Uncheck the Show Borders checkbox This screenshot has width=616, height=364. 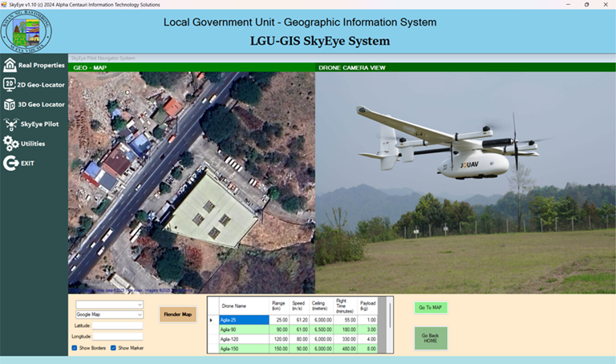click(75, 348)
